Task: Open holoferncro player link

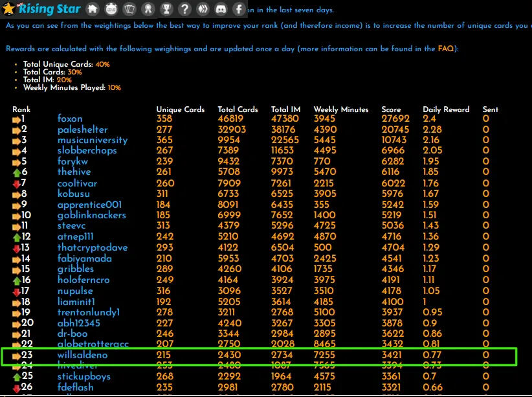Action: click(x=83, y=280)
